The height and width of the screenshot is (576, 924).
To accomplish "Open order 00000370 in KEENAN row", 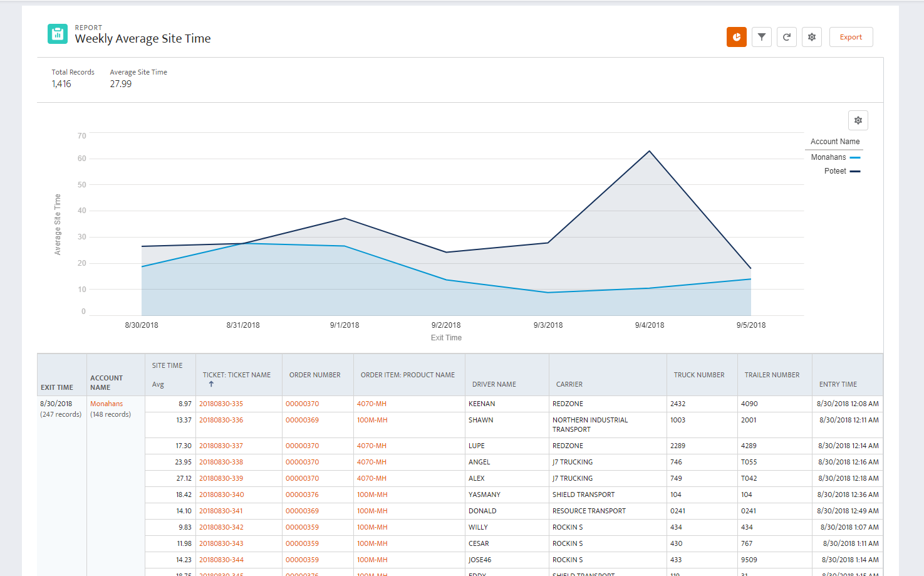I will (x=302, y=404).
